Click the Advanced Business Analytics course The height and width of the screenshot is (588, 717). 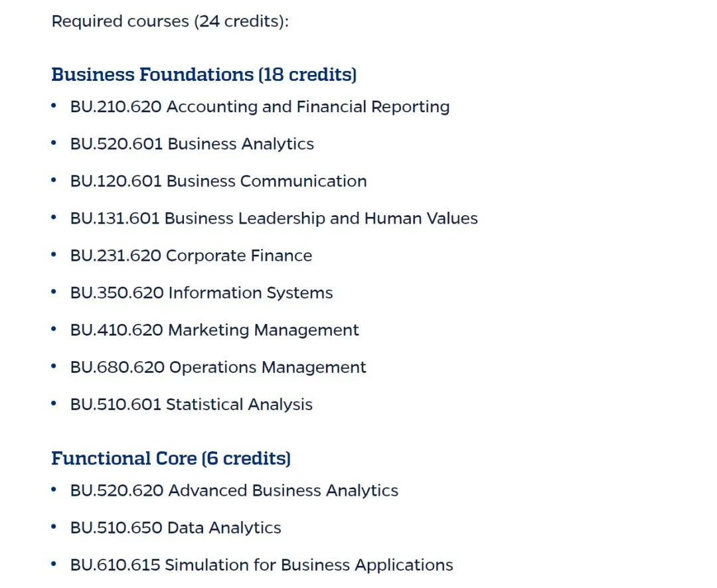(234, 490)
